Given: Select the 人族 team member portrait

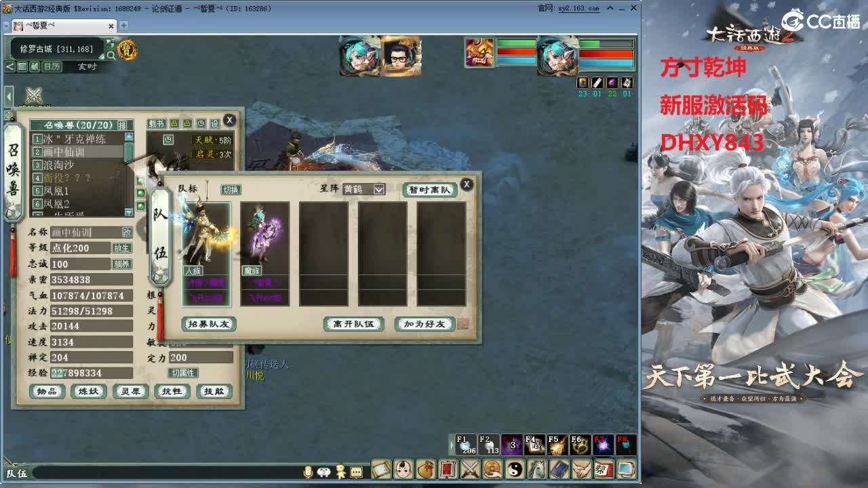Looking at the screenshot, I should 207,253.
